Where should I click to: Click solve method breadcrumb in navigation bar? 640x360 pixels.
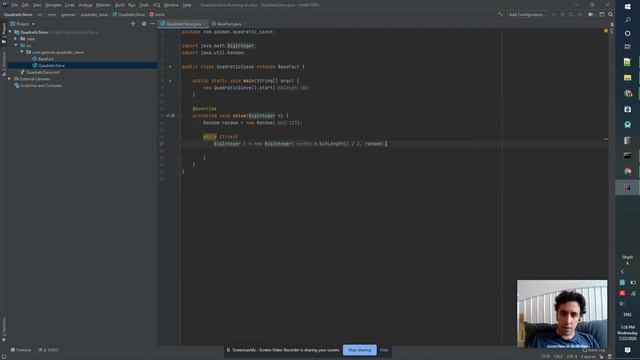tap(157, 14)
